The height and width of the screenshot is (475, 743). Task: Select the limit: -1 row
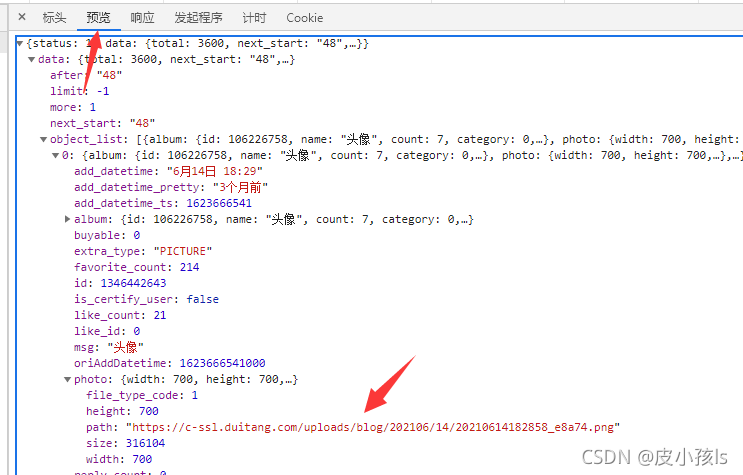[x=80, y=91]
